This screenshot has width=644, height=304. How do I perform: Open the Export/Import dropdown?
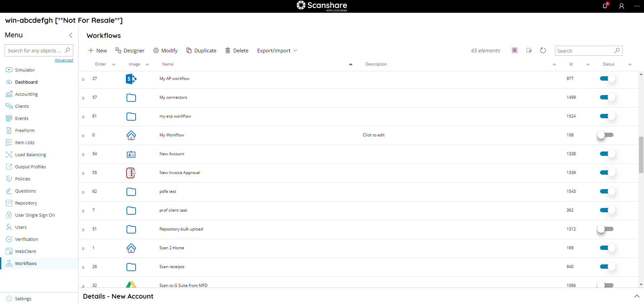click(277, 50)
